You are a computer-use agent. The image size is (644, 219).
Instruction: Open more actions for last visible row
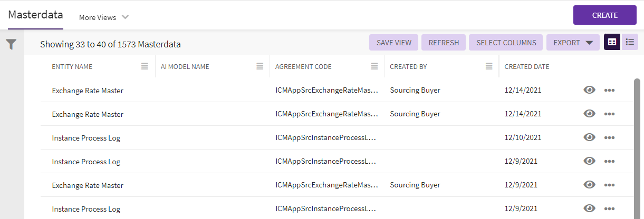click(x=609, y=209)
